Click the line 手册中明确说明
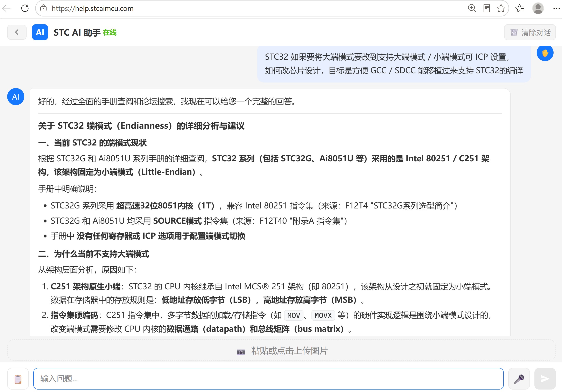 (68, 189)
